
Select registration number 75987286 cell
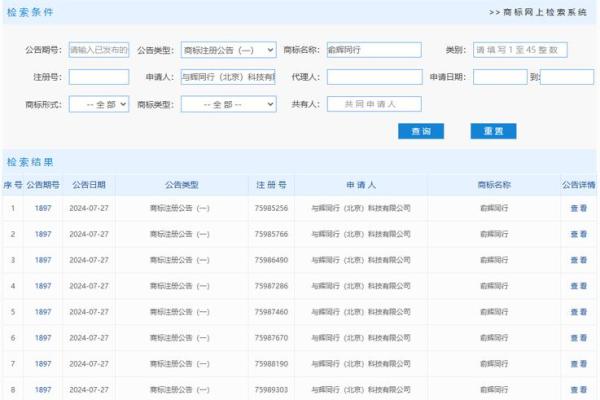(271, 286)
